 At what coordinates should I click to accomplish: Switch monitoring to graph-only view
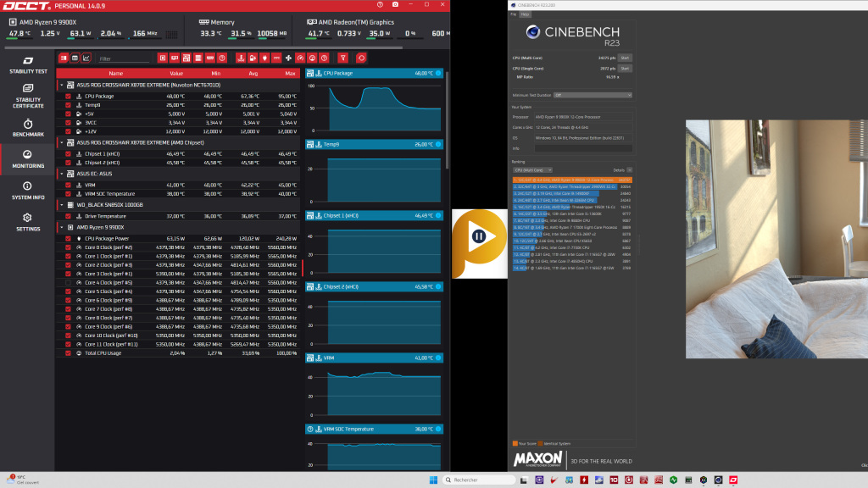pyautogui.click(x=86, y=58)
